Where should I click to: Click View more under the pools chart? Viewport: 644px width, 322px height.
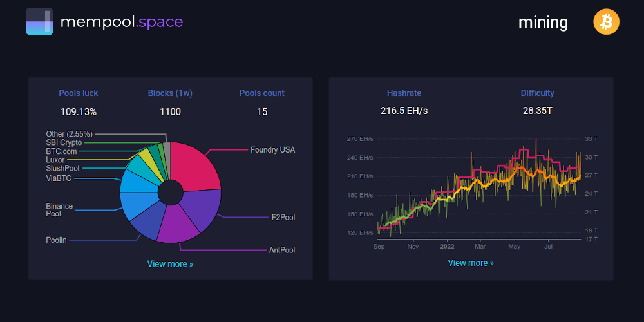[x=170, y=264]
